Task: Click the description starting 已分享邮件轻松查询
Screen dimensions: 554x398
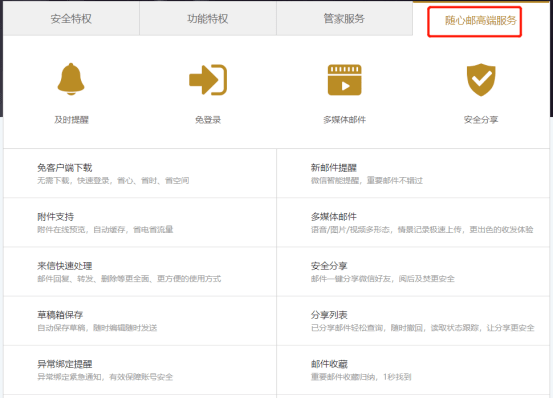Action: coord(423,328)
